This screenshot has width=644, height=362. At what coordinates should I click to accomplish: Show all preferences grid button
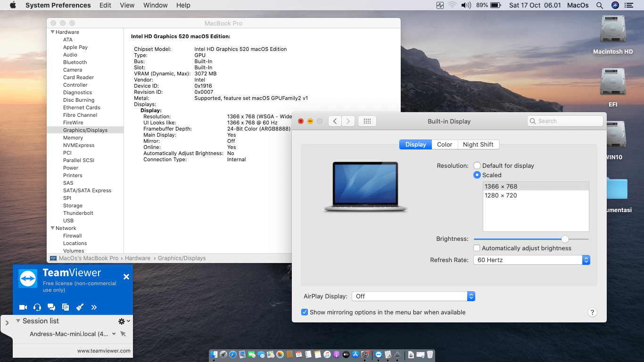tap(367, 121)
